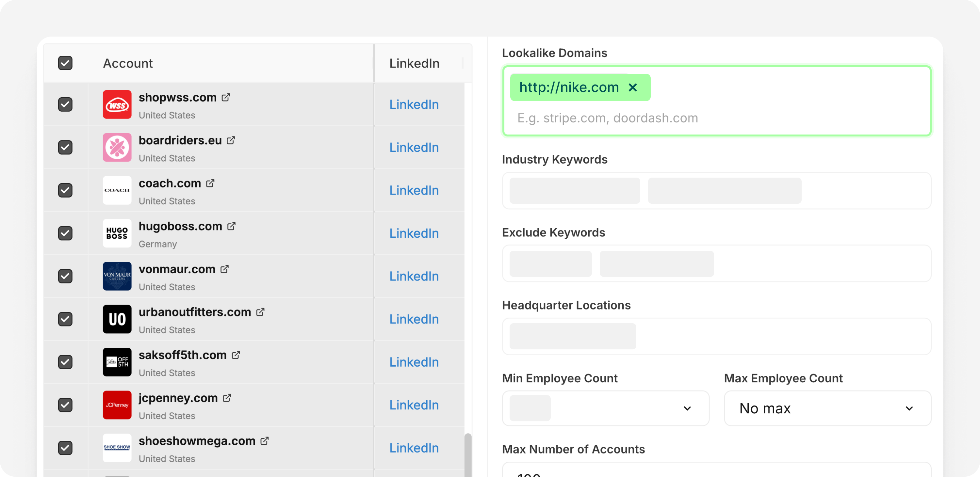Open LinkedIn link for shoeshowmega.com
980x477 pixels.
tap(414, 448)
